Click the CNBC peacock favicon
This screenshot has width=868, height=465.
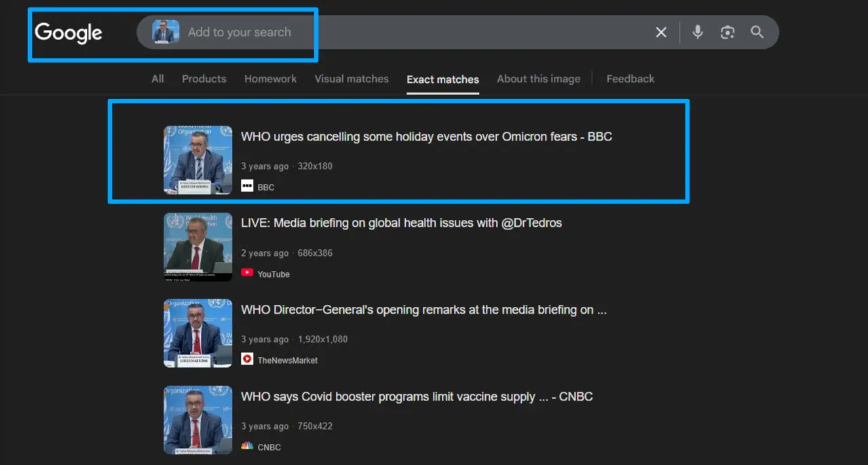[x=247, y=446]
